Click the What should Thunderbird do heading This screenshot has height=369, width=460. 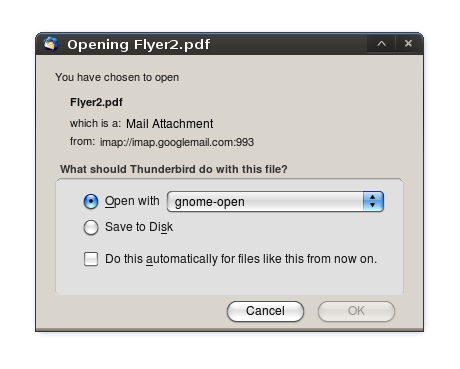(x=174, y=169)
